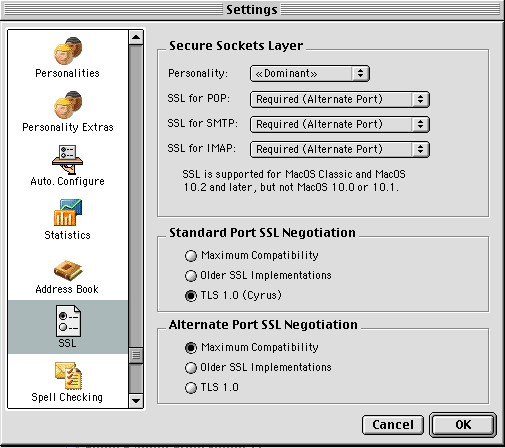
Task: Confirm settings with the OK button
Action: pos(463,425)
